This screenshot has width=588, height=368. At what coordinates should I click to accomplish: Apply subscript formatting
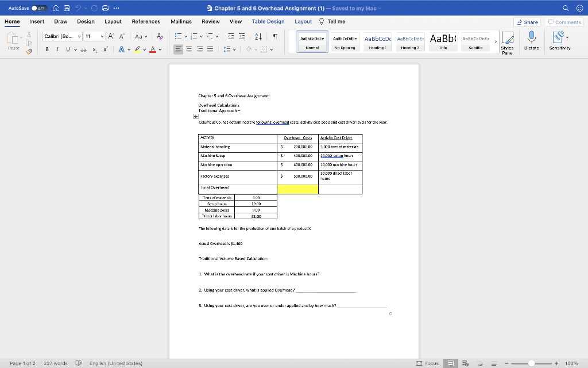pos(95,49)
